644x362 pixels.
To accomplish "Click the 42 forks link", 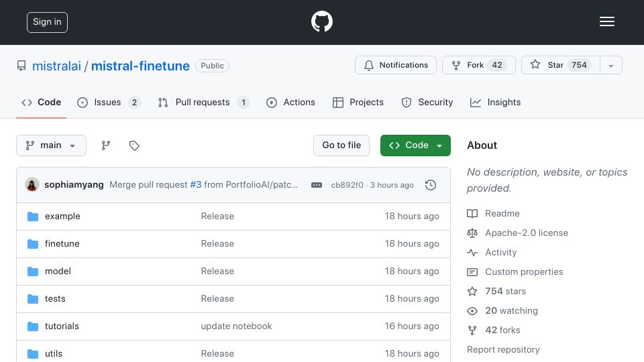I will 502,330.
